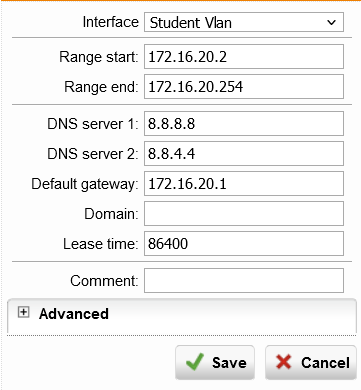This screenshot has height=390, width=361.
Task: Click the Default gateway label text
Action: pyautogui.click(x=85, y=184)
